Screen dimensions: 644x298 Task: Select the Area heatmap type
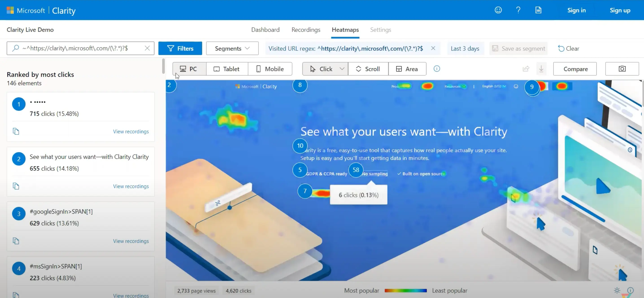click(x=407, y=69)
